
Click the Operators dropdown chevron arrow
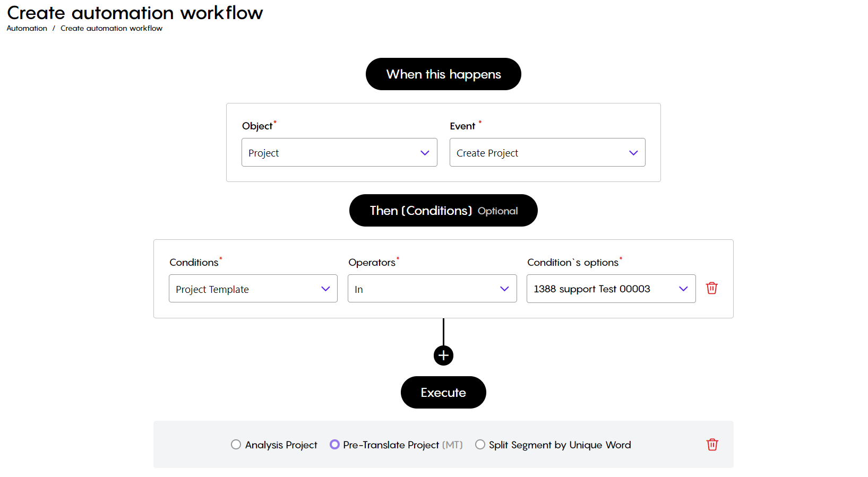(x=504, y=289)
